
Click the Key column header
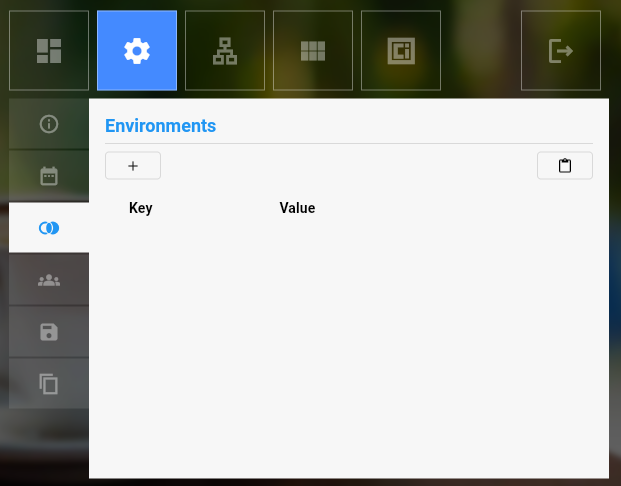tap(141, 208)
